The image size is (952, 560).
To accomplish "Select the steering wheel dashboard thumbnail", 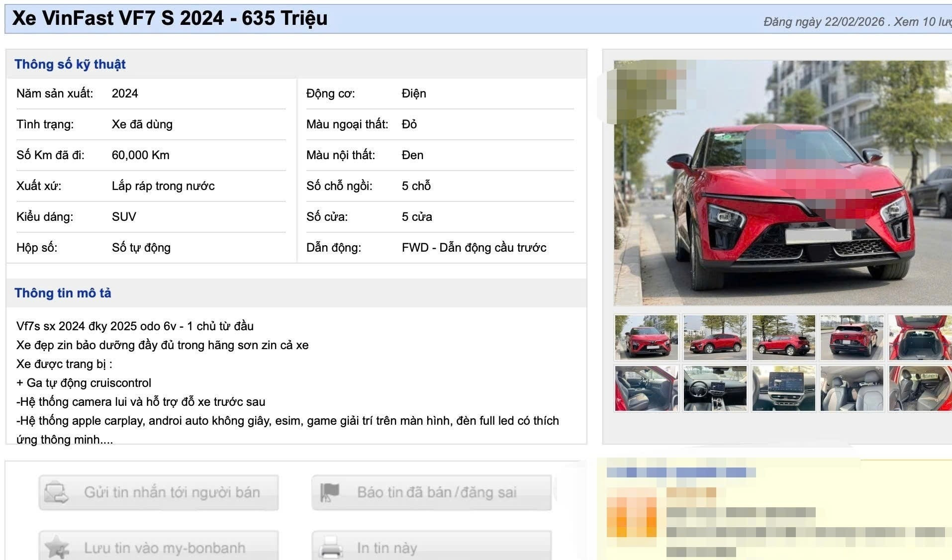I will coord(715,388).
